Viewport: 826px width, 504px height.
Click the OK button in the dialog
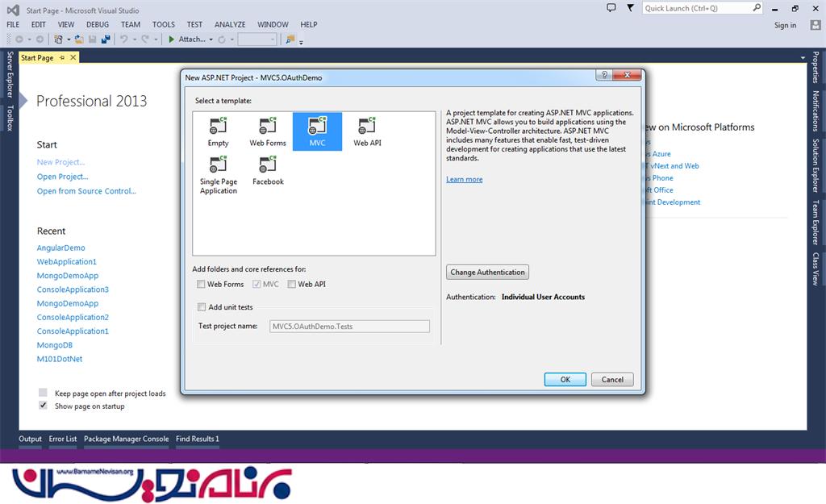(565, 380)
